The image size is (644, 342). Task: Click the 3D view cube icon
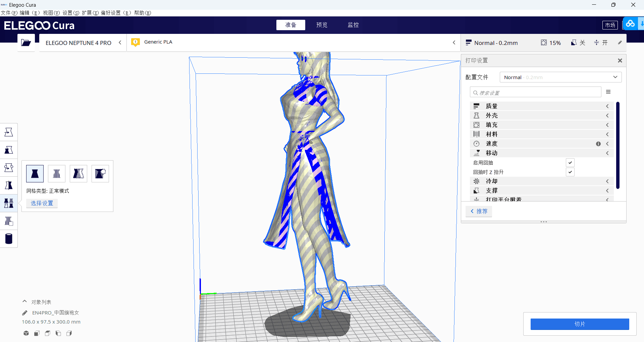click(26, 333)
